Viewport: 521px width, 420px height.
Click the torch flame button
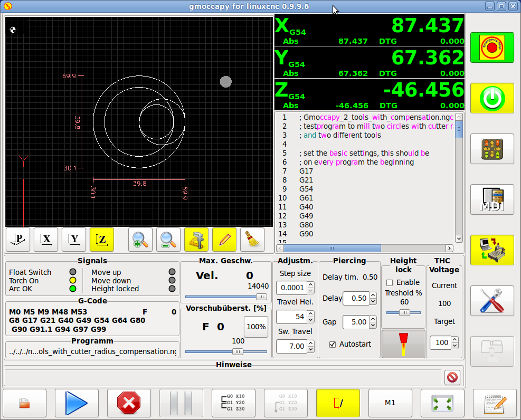[x=403, y=344]
